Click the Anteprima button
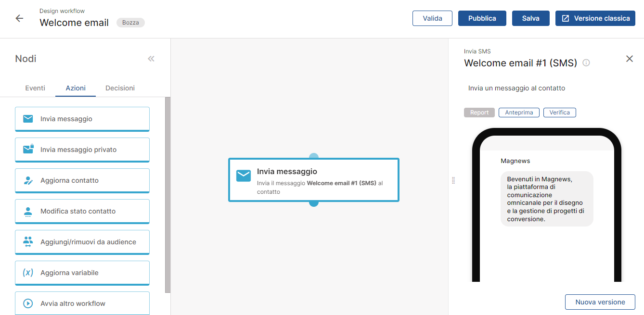Screen dimensions: 644x315 (519, 113)
